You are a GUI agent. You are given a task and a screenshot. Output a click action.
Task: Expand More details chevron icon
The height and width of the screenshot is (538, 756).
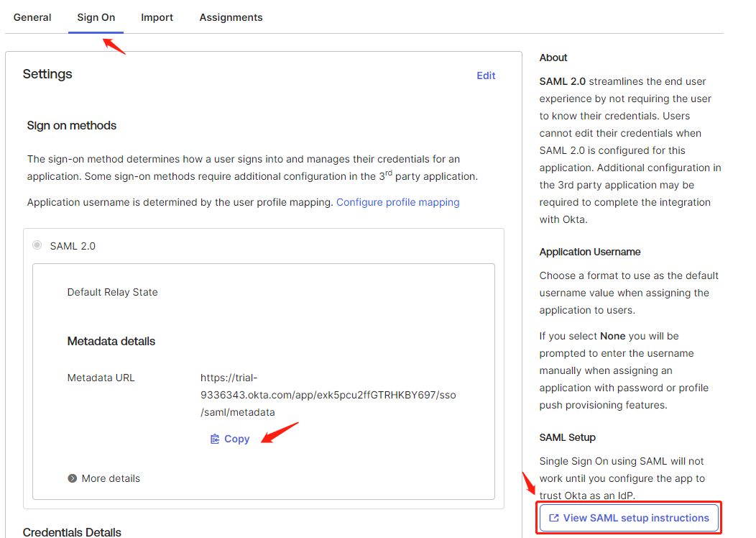tap(73, 478)
